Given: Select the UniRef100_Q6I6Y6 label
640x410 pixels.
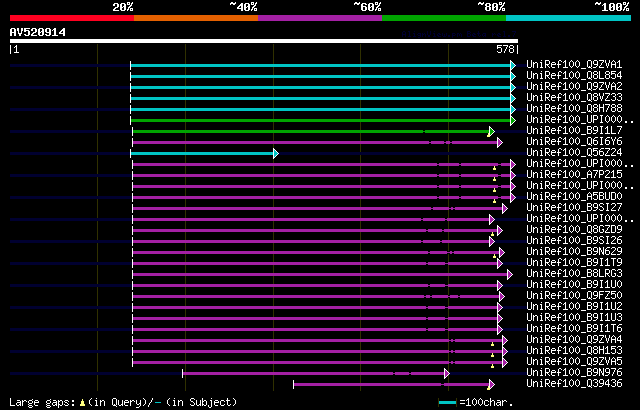Looking at the screenshot, I should [x=574, y=142].
